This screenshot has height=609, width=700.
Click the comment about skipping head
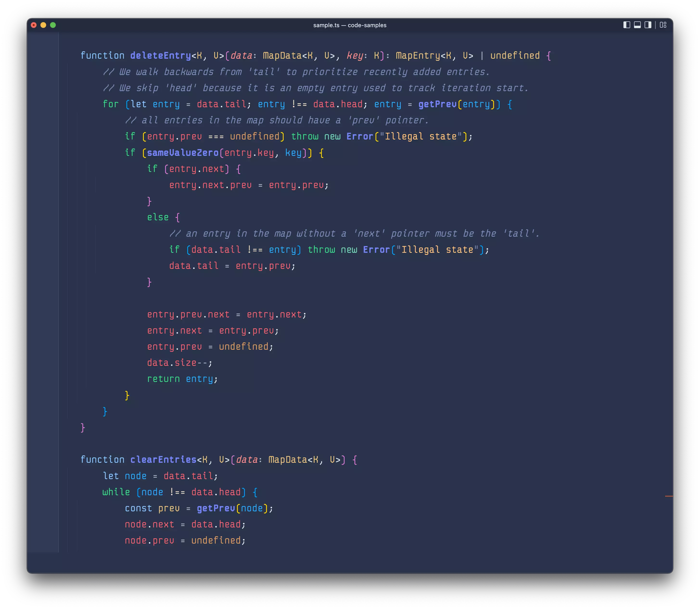tap(315, 88)
